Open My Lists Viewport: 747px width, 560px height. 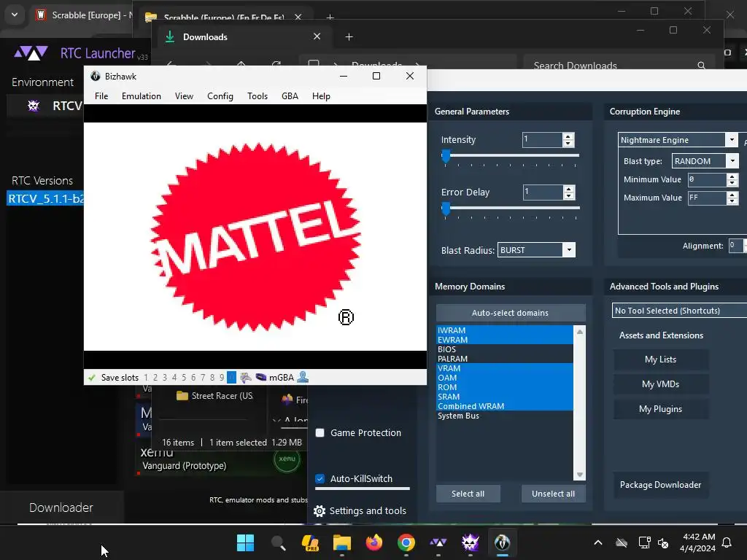pyautogui.click(x=661, y=359)
